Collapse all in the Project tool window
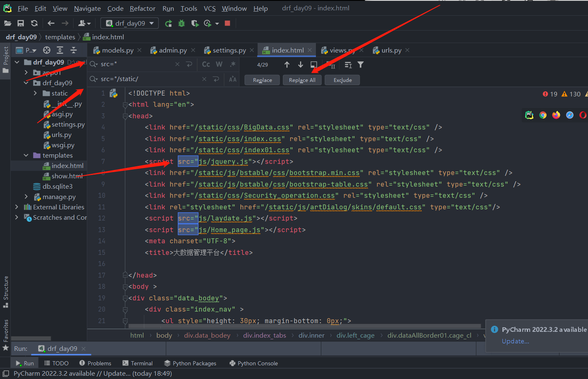Viewport: 588px width, 379px height. click(x=74, y=50)
